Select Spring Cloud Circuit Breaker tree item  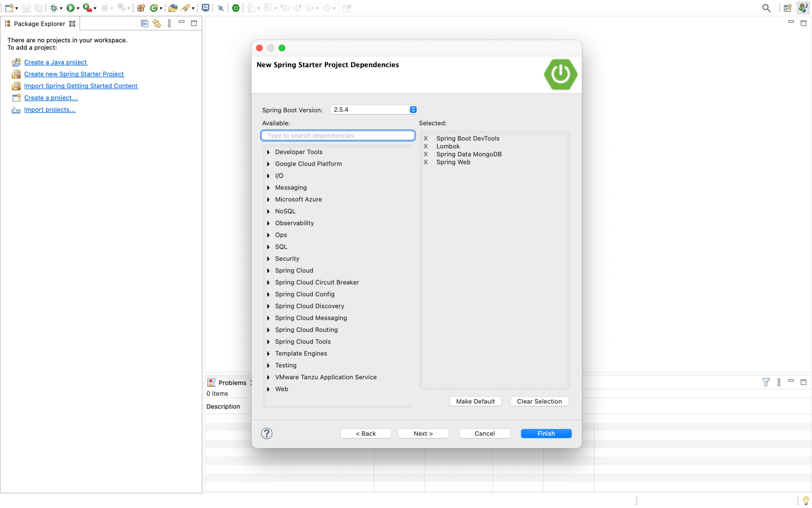pos(317,283)
